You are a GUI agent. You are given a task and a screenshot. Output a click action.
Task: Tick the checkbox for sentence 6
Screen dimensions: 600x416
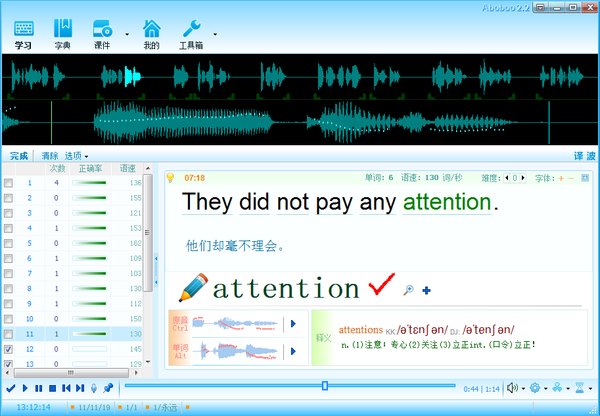click(x=8, y=258)
